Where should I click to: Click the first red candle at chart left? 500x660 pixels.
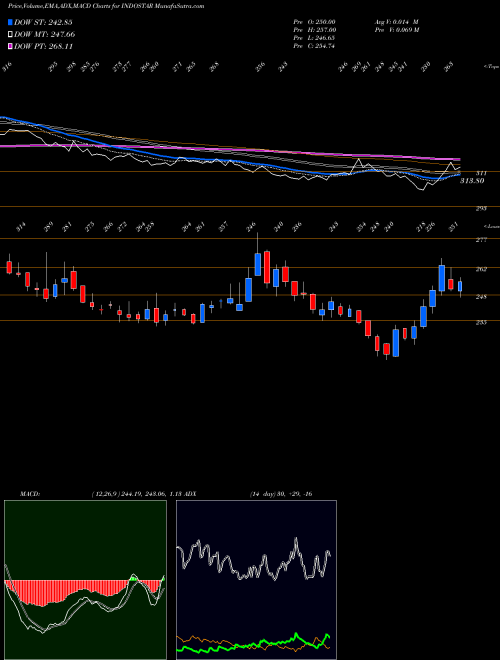(9, 267)
